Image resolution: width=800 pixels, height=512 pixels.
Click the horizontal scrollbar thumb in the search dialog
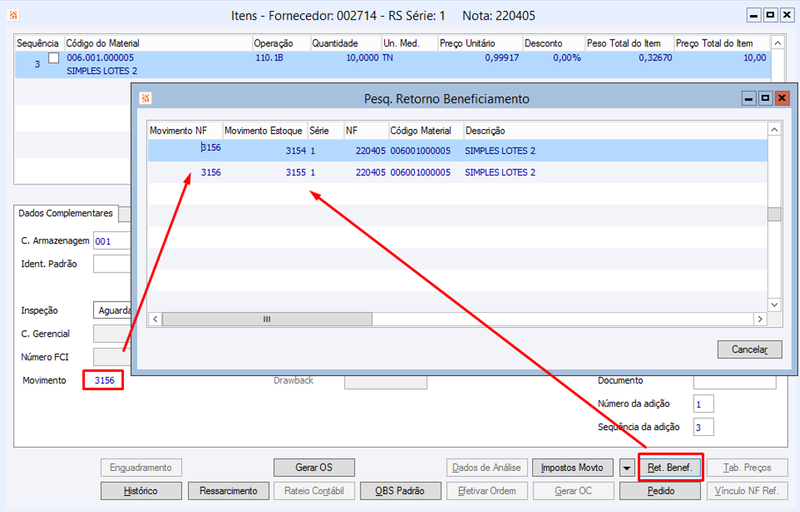[x=267, y=319]
